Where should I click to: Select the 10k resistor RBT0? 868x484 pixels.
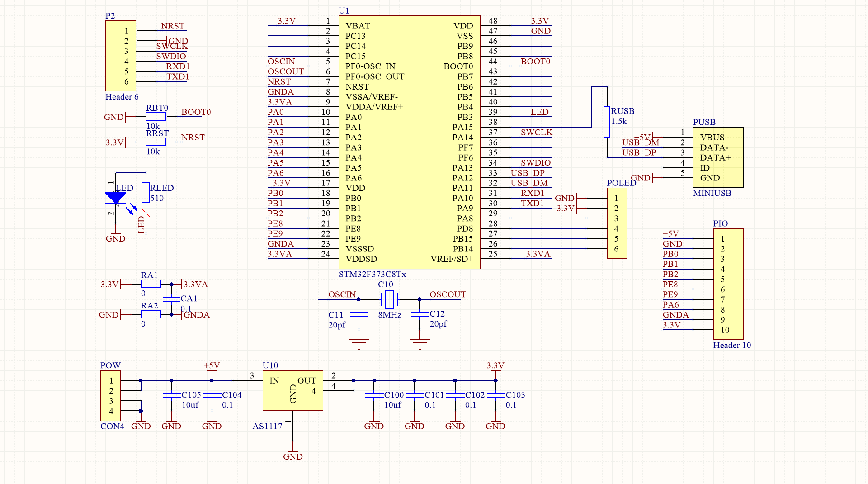pos(156,116)
